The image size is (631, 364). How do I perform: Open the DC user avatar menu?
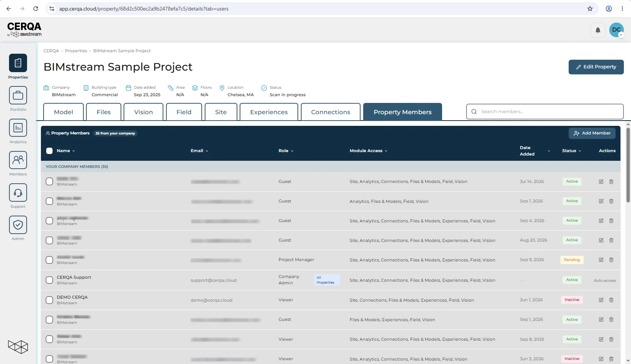[616, 30]
